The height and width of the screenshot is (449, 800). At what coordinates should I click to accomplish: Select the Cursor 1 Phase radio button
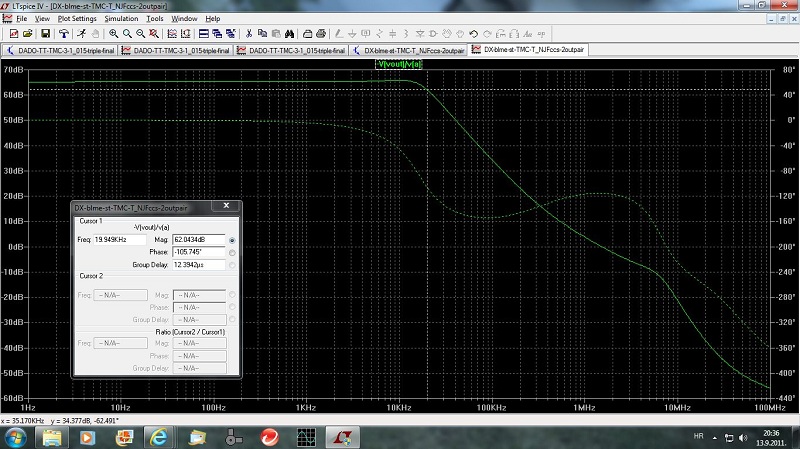coord(233,252)
